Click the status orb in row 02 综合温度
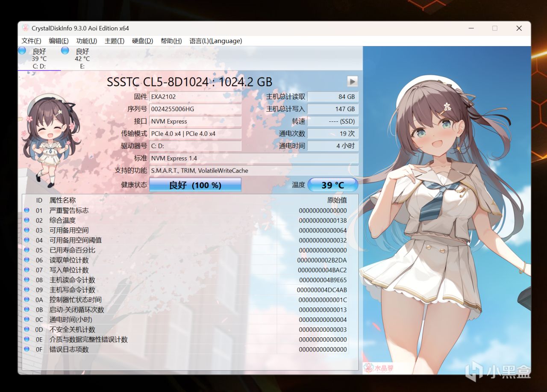The image size is (547, 392). pos(27,220)
